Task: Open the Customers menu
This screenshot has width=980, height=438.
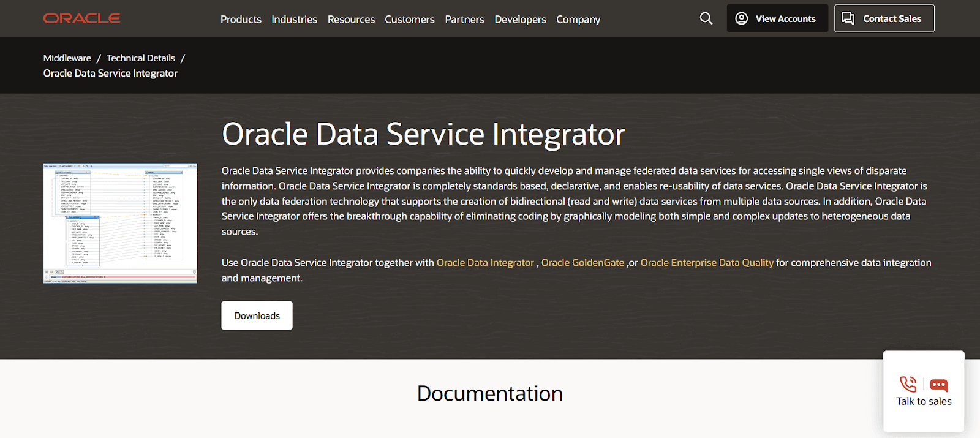Action: click(x=410, y=20)
